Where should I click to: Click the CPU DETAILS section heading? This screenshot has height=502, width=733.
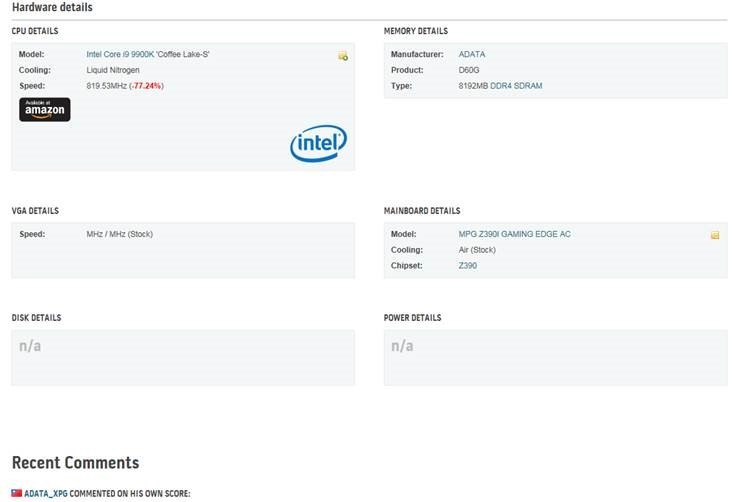pyautogui.click(x=35, y=31)
